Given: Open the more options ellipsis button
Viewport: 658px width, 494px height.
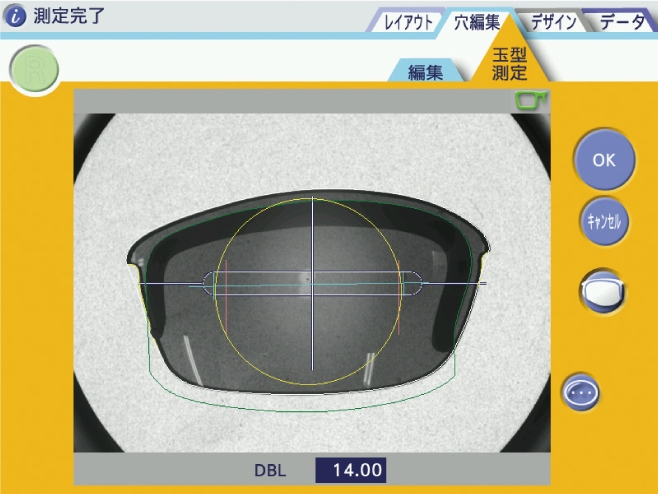Looking at the screenshot, I should (582, 392).
